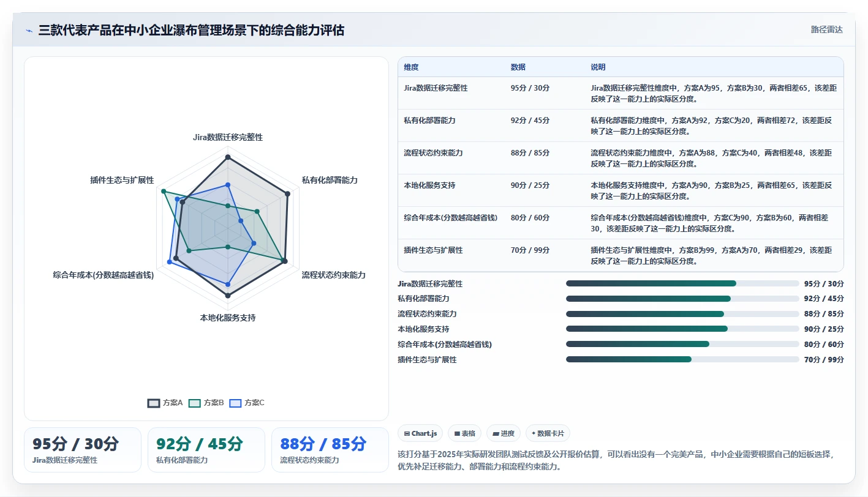Click description mentioning 两者相差29
The image size is (868, 497).
pos(712,255)
